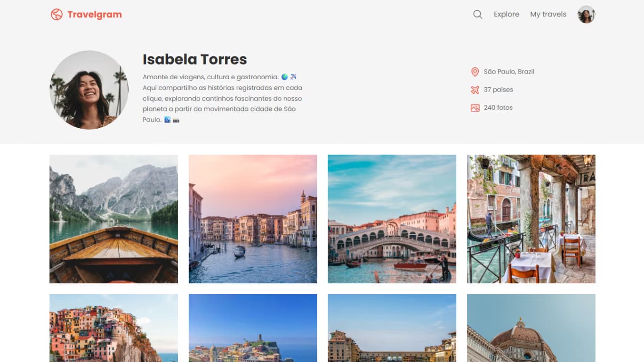Select the 37 países stat
Viewport: 644px width, 362px height.
click(498, 90)
